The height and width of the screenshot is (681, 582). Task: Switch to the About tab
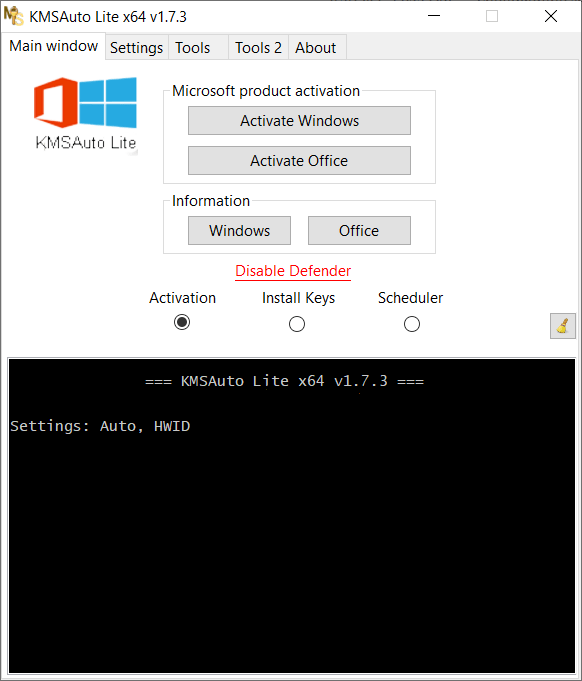pyautogui.click(x=317, y=47)
